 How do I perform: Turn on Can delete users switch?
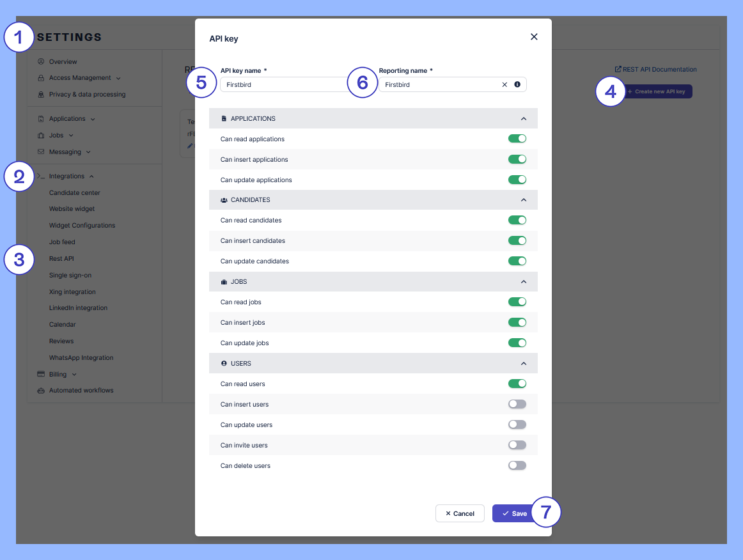pos(517,465)
